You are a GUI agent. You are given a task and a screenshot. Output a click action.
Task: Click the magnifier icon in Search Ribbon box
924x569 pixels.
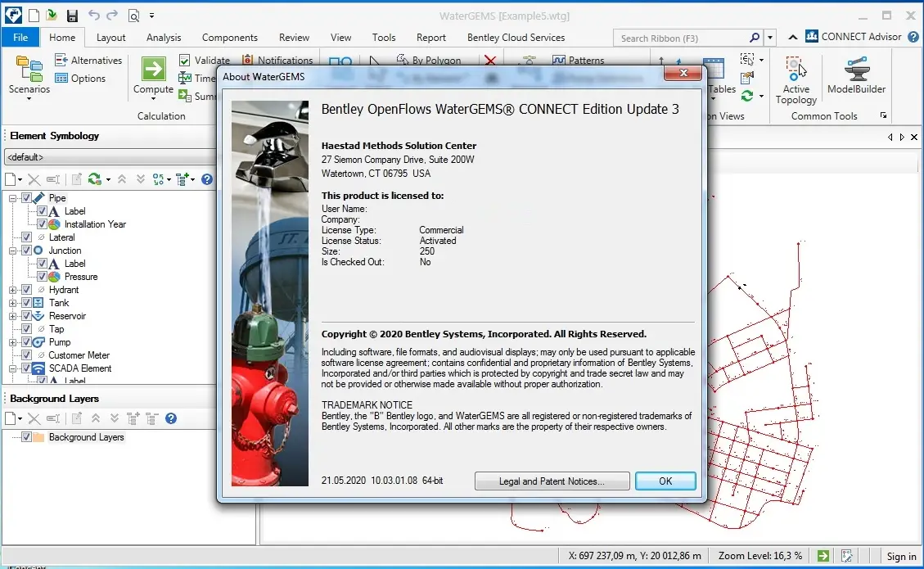pyautogui.click(x=755, y=38)
